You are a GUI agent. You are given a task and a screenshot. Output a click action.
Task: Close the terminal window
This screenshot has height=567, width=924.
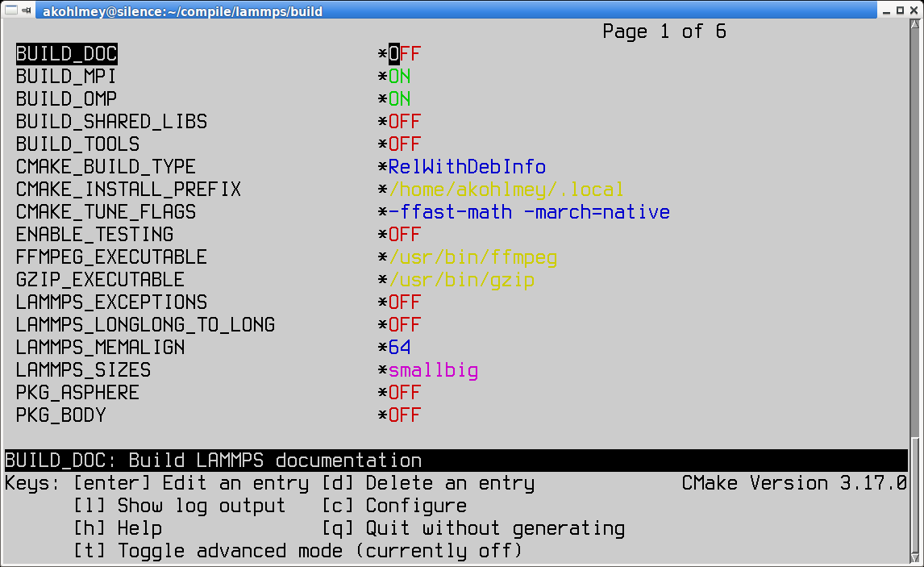914,10
